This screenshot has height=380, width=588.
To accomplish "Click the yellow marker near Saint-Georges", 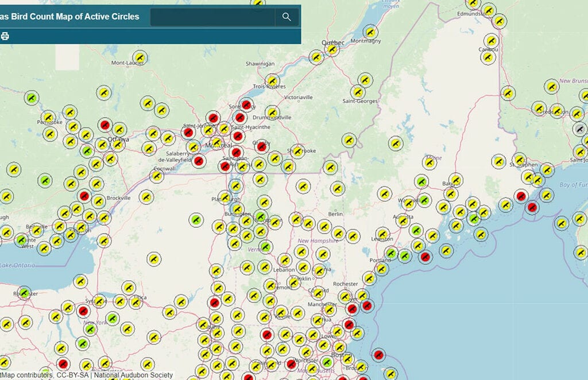I will click(x=358, y=92).
